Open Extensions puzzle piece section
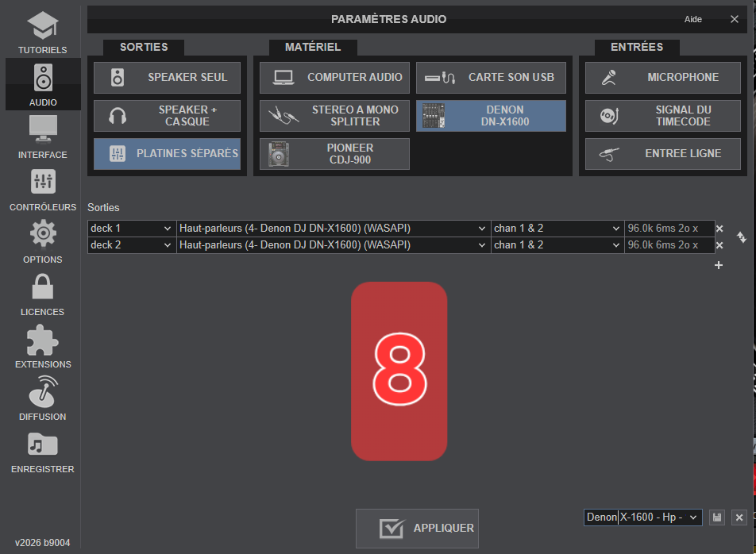Screen dimensions: 756x554 click(42, 346)
